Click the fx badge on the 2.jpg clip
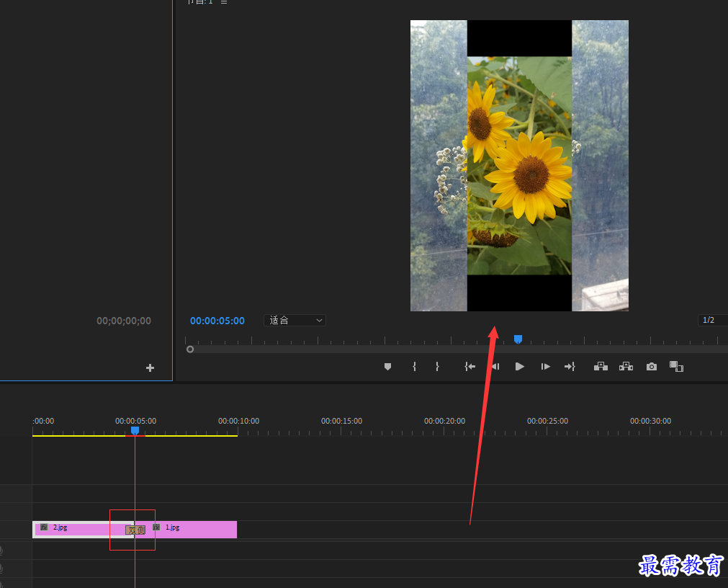 pos(44,527)
